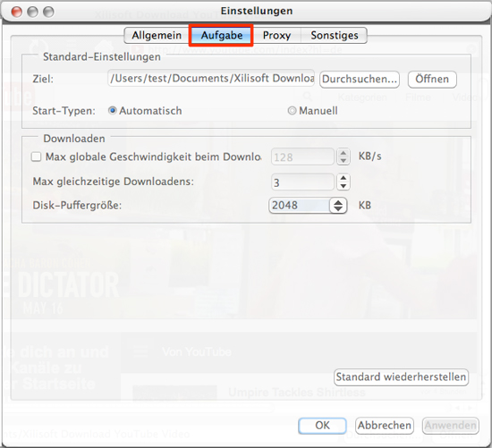Open the Proxy tab

[276, 35]
